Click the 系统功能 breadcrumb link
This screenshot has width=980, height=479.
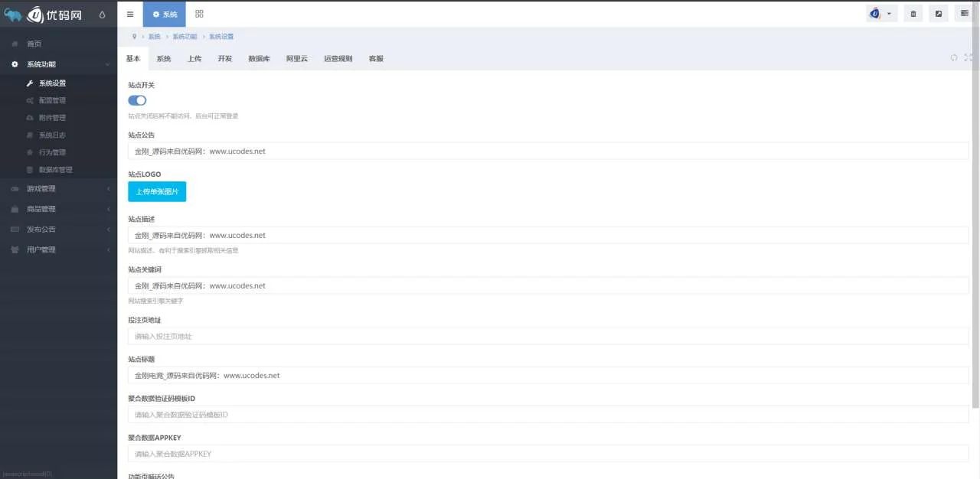[x=185, y=37]
